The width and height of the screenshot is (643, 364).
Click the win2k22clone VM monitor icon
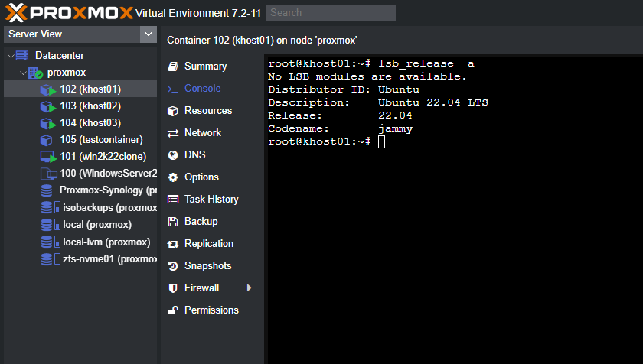click(47, 157)
